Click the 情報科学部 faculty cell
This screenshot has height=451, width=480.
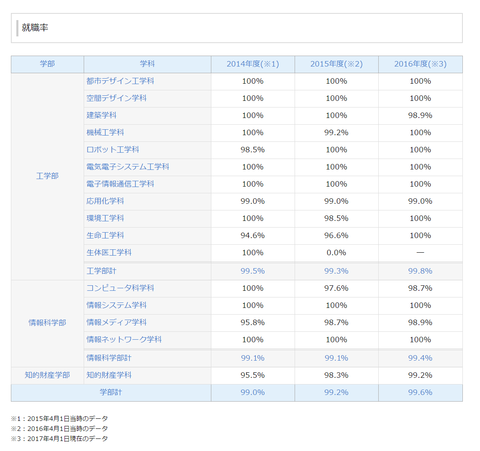point(47,323)
